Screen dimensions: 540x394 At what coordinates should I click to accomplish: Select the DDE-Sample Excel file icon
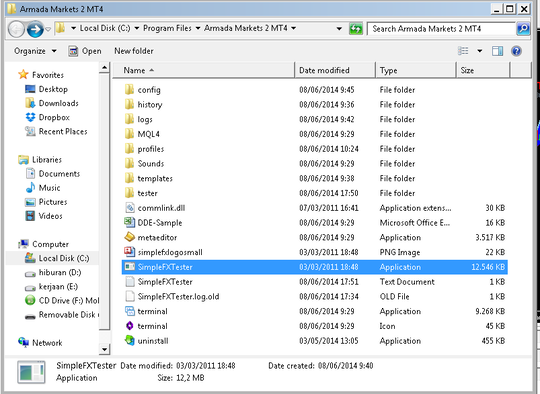coord(129,222)
